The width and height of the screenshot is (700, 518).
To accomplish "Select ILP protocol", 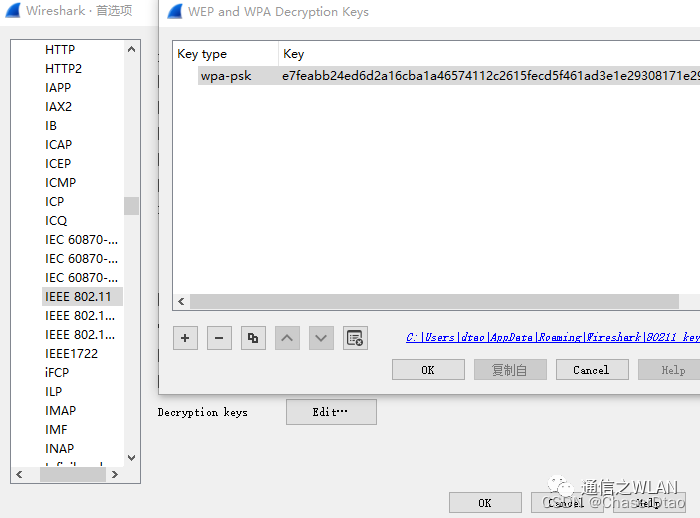I will [x=54, y=392].
